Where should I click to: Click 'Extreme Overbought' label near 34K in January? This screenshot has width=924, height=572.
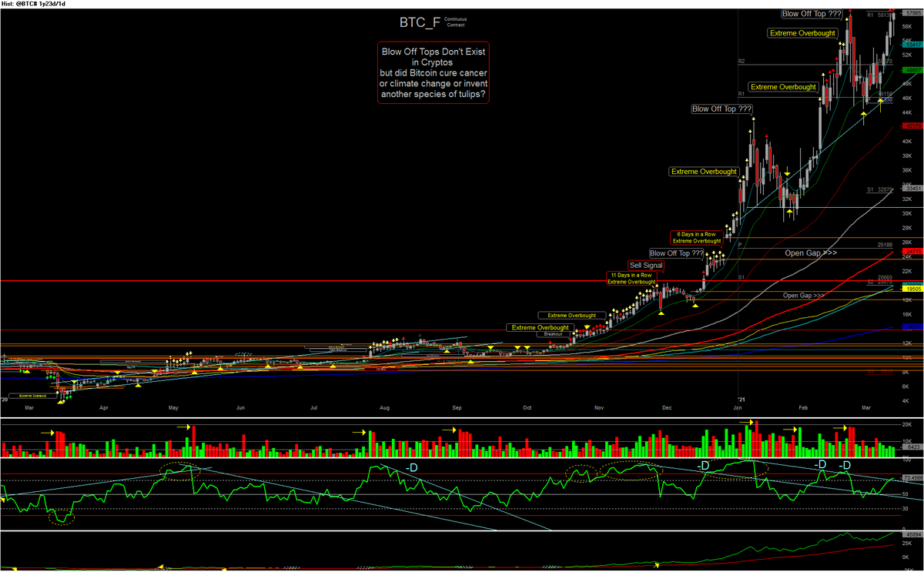pyautogui.click(x=704, y=172)
